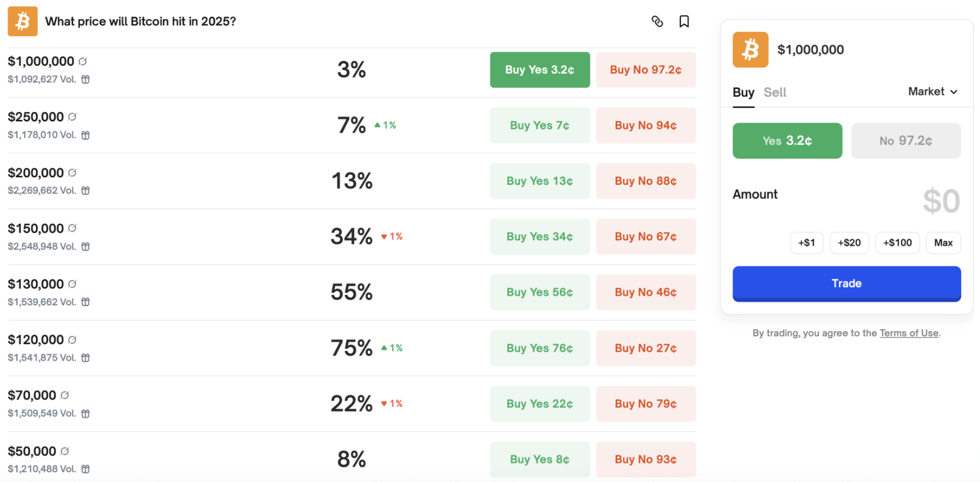Select the Yes 3.2¢ outcome in trade panel

787,141
